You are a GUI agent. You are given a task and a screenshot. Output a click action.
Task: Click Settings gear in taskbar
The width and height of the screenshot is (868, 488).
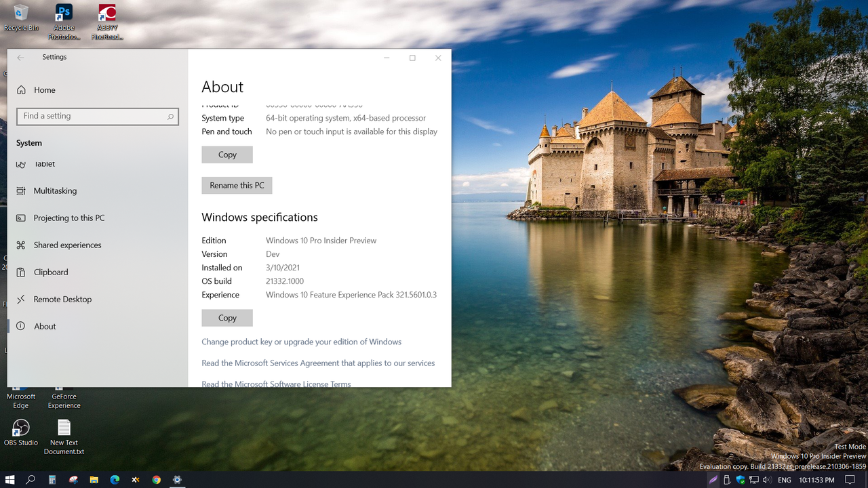[177, 480]
